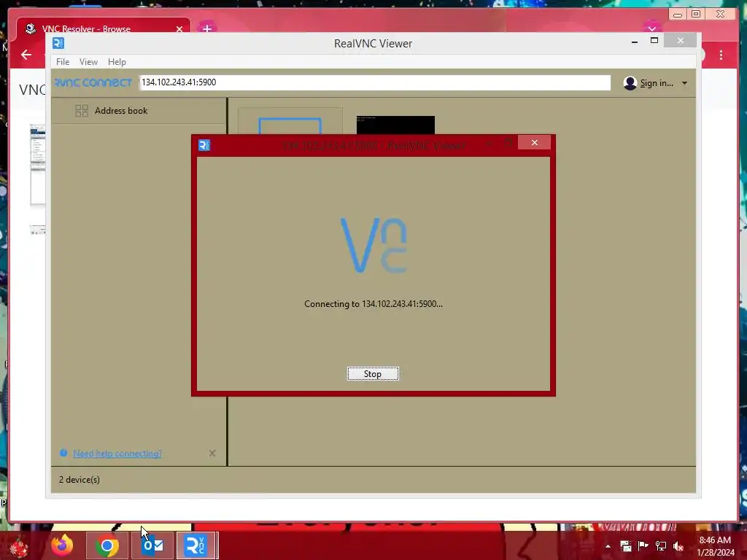Click the RVNC Connect logo
The image size is (747, 560).
click(93, 82)
